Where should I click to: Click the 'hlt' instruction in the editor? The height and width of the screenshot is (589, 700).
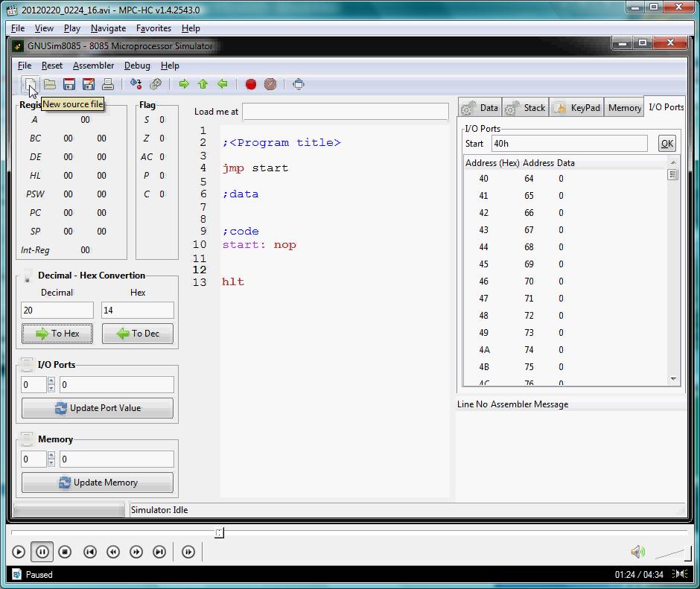coord(233,281)
